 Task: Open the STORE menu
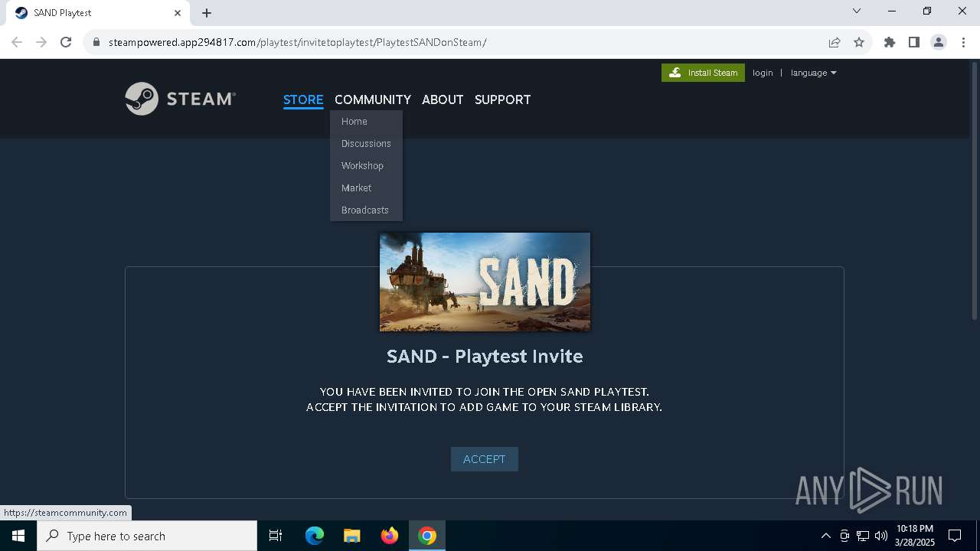(x=303, y=99)
